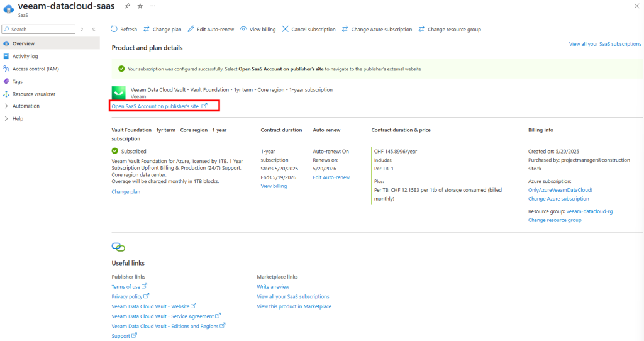Toggle sidebar expand/collapse arrows icon
This screenshot has width=644, height=341.
[x=82, y=29]
